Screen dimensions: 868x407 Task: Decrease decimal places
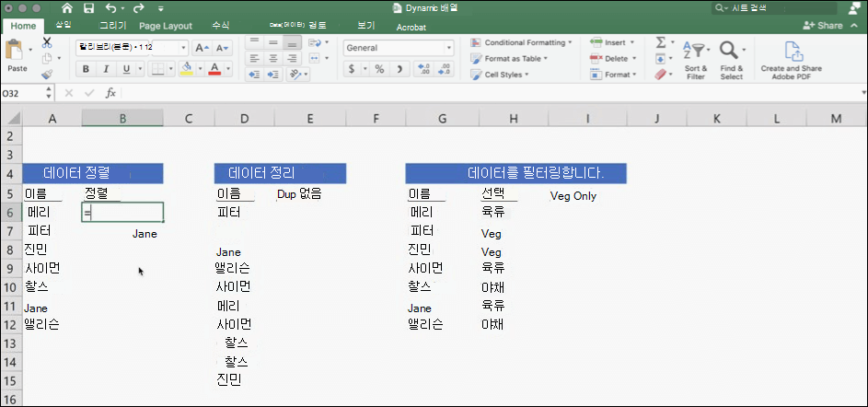[445, 69]
